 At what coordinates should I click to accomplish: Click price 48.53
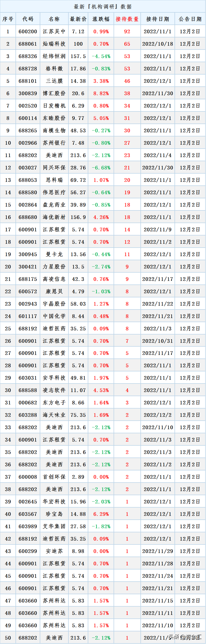click(78, 131)
